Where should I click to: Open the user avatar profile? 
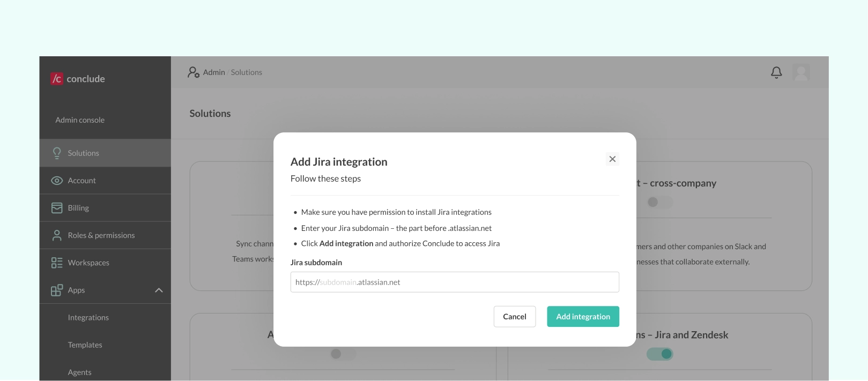pyautogui.click(x=801, y=72)
